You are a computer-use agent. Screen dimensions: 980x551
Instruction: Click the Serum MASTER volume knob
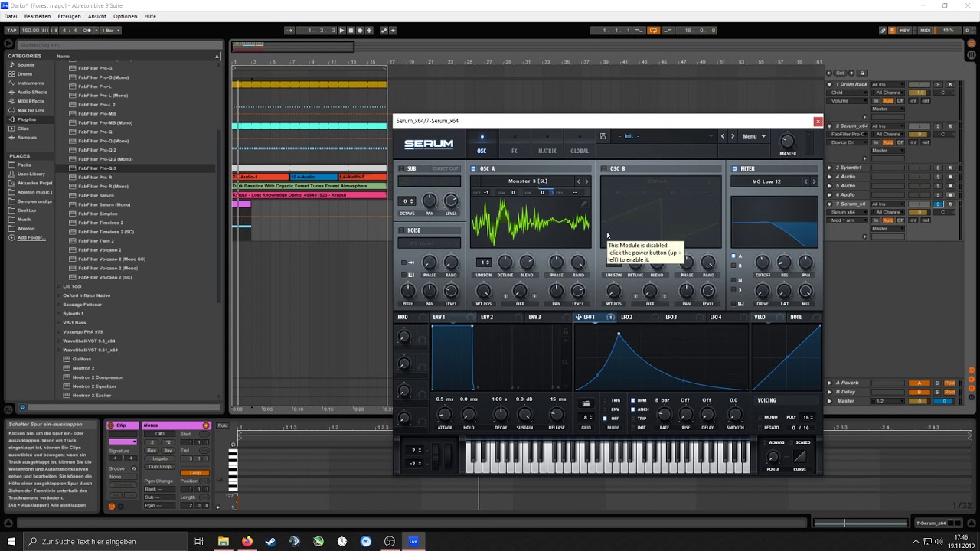pos(788,141)
